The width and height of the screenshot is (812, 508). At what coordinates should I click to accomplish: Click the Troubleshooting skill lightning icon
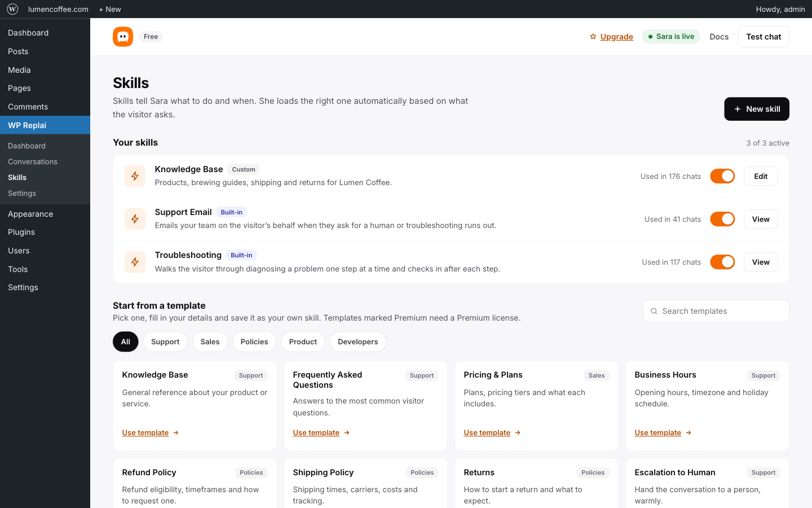coord(135,262)
